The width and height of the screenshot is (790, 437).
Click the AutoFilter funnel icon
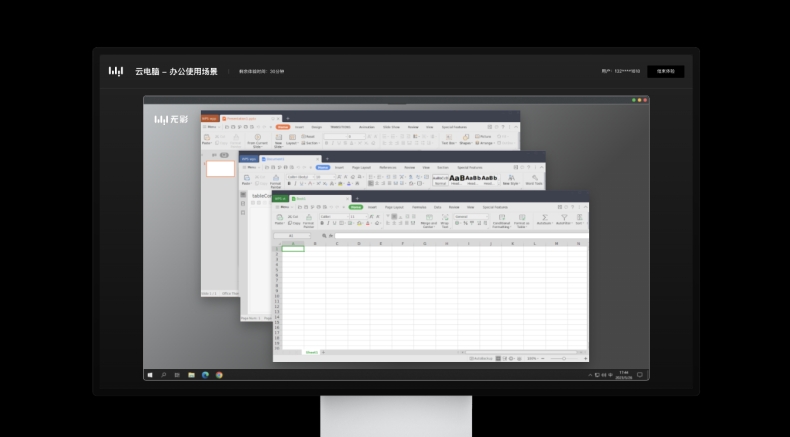563,218
